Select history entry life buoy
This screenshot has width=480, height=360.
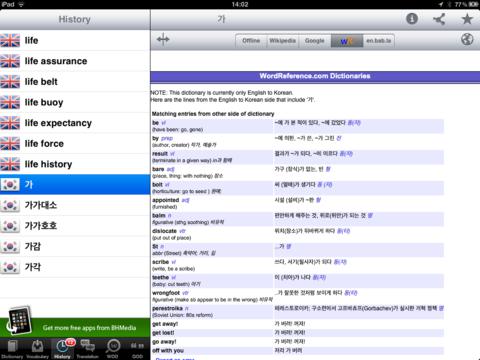[75, 102]
